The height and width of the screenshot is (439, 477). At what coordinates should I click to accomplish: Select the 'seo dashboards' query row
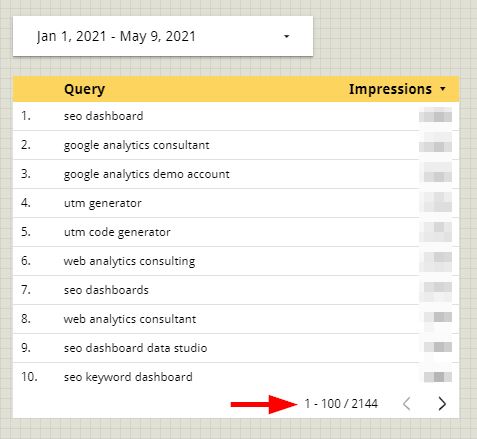coord(236,290)
